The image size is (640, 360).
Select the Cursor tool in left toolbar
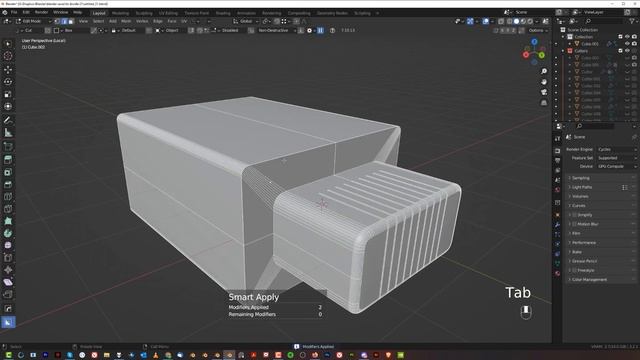coord(8,56)
